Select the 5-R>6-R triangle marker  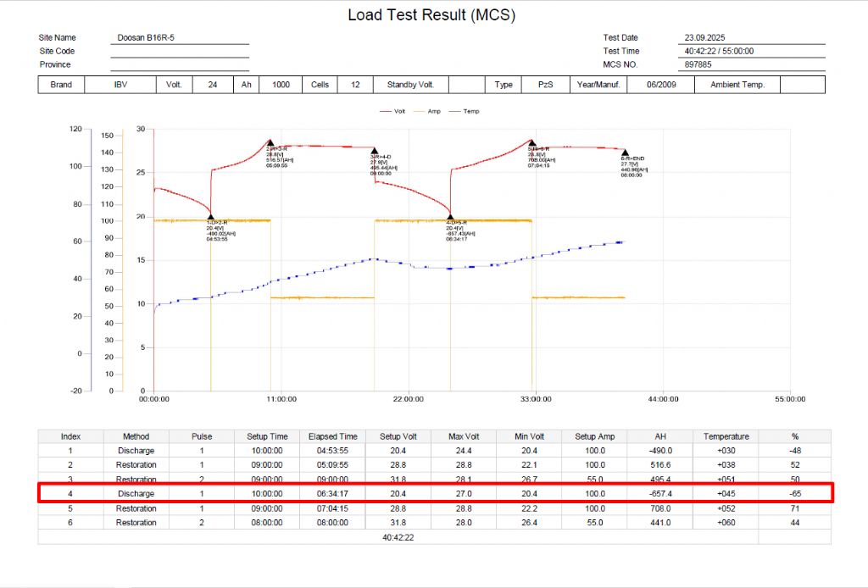pyautogui.click(x=531, y=143)
